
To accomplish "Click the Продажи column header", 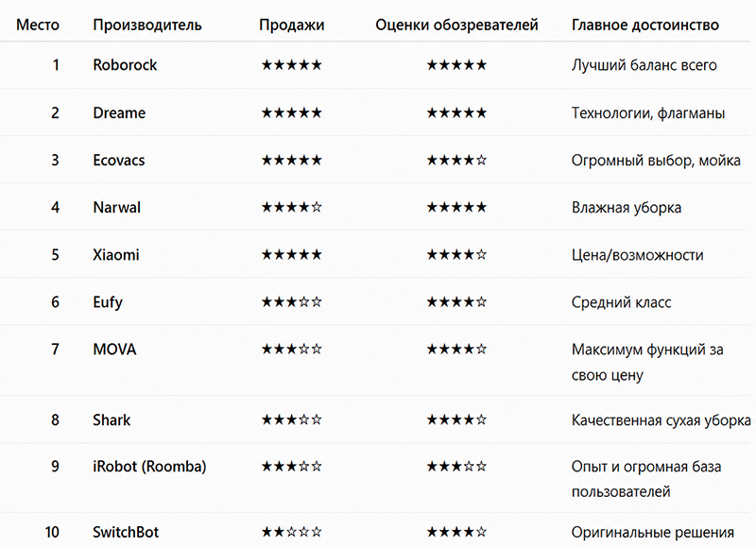I will coord(292,26).
